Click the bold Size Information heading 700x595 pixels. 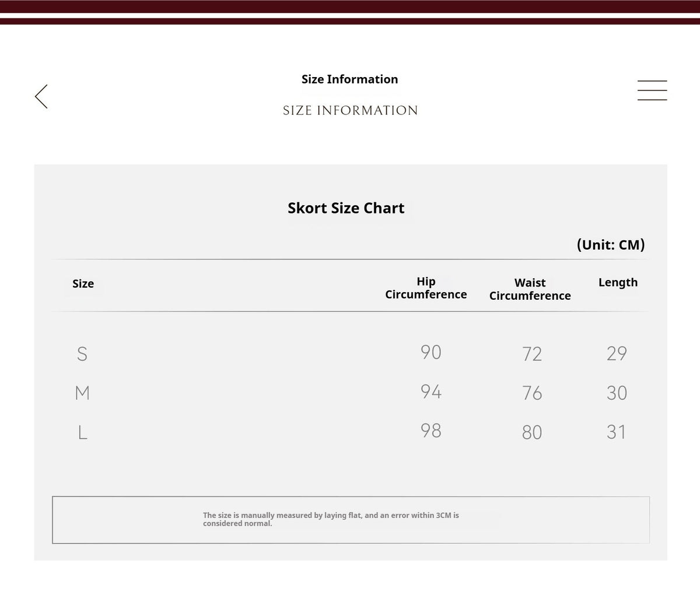pyautogui.click(x=349, y=79)
